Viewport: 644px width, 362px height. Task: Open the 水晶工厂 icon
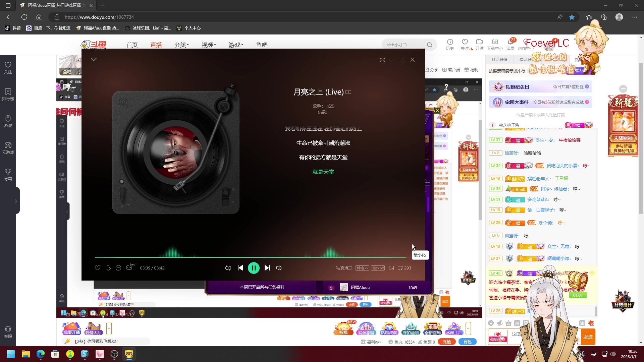pyautogui.click(x=454, y=328)
